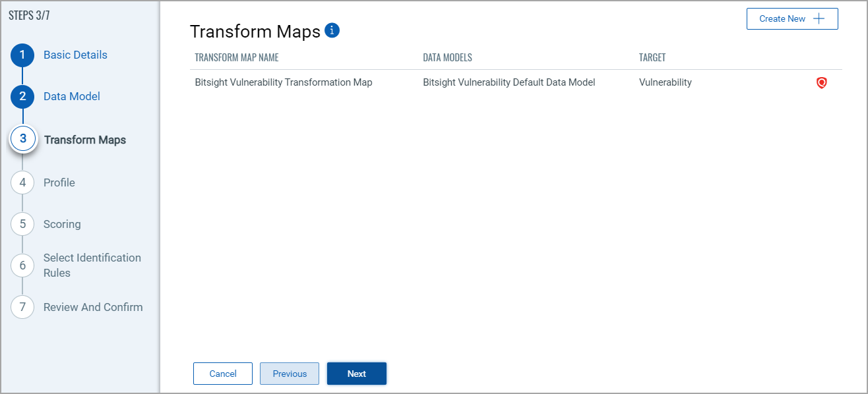This screenshot has width=868, height=394.
Task: Click the TRANSFORM MAP NAME column header
Action: pos(237,58)
